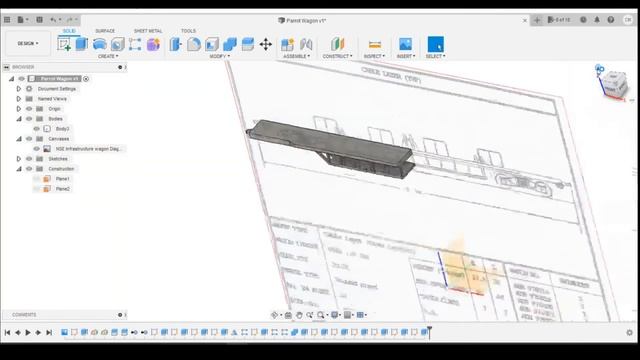
Task: Click the end-of-timeline marker
Action: (429, 332)
